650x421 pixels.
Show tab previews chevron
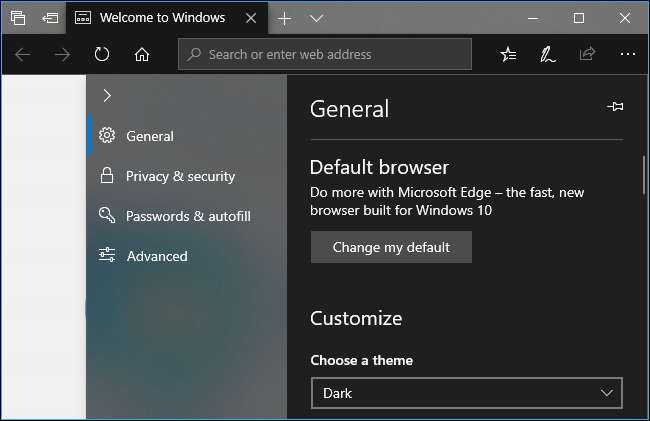pos(316,18)
